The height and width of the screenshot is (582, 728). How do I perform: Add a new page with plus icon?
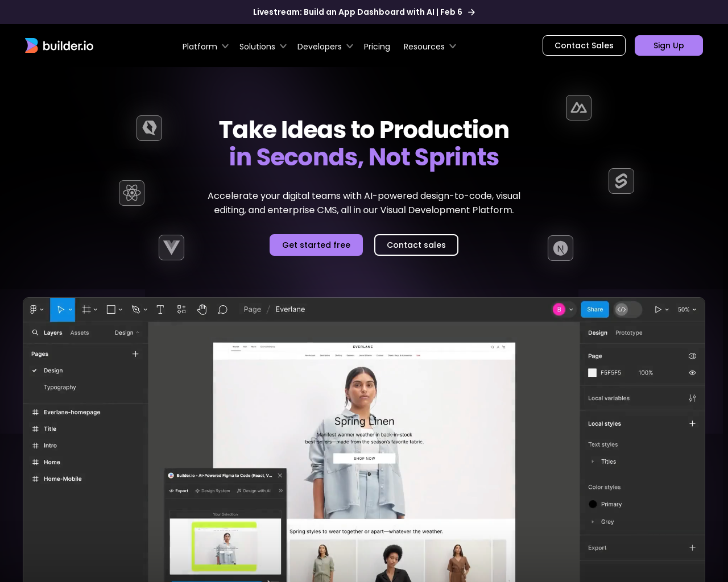click(x=135, y=354)
